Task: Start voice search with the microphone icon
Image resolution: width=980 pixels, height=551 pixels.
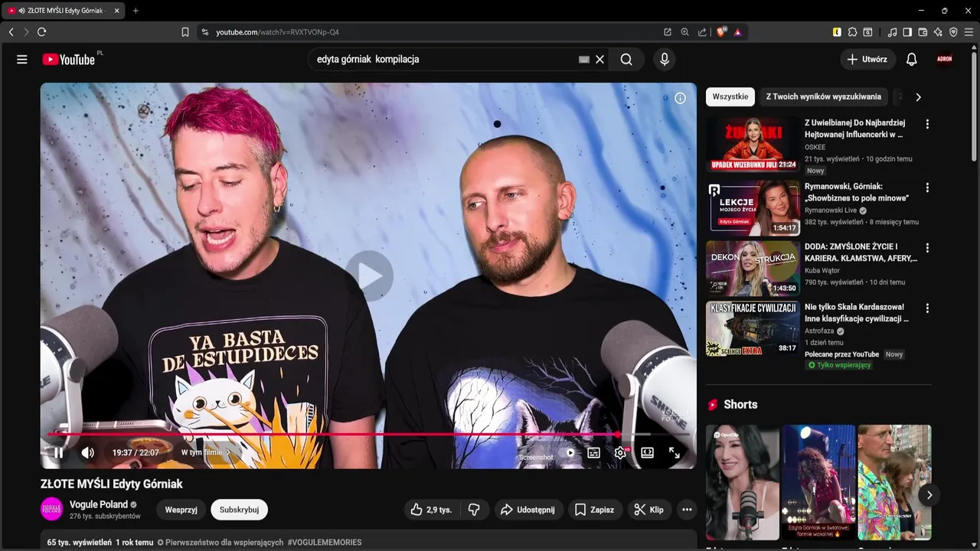Action: pos(664,59)
